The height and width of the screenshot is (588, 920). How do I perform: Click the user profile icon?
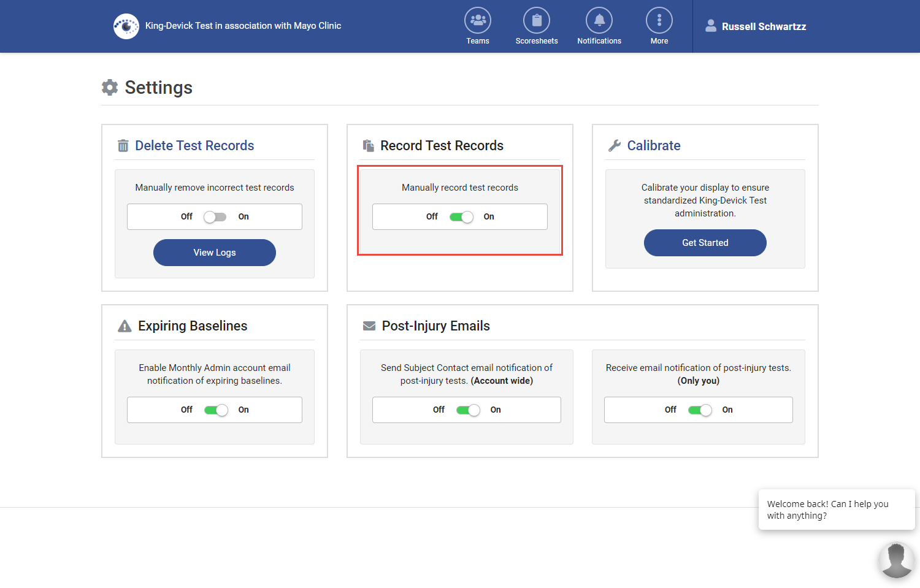(710, 26)
